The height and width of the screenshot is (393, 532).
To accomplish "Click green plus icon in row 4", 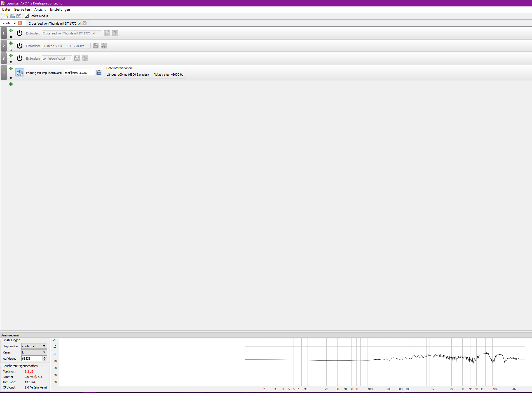I will pyautogui.click(x=11, y=68).
